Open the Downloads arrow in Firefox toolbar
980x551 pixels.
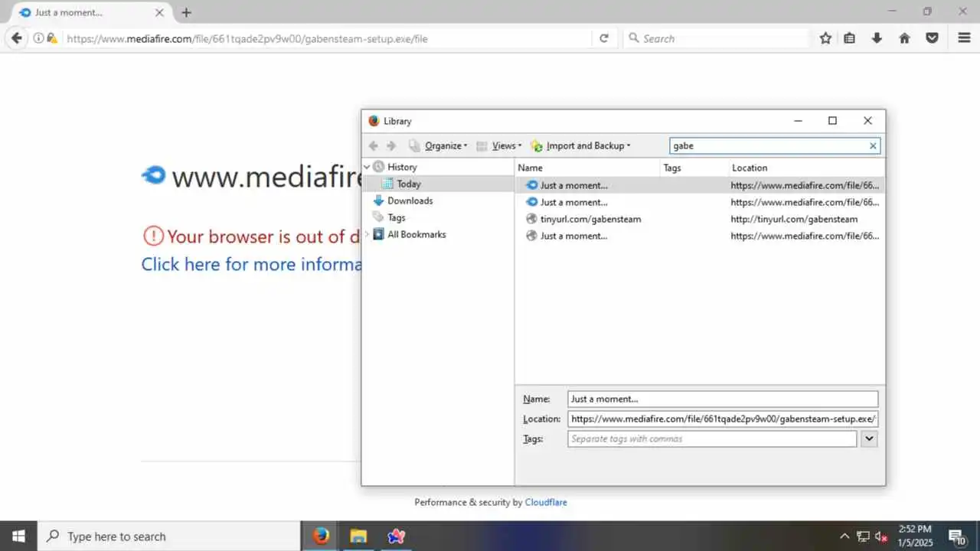pyautogui.click(x=877, y=38)
